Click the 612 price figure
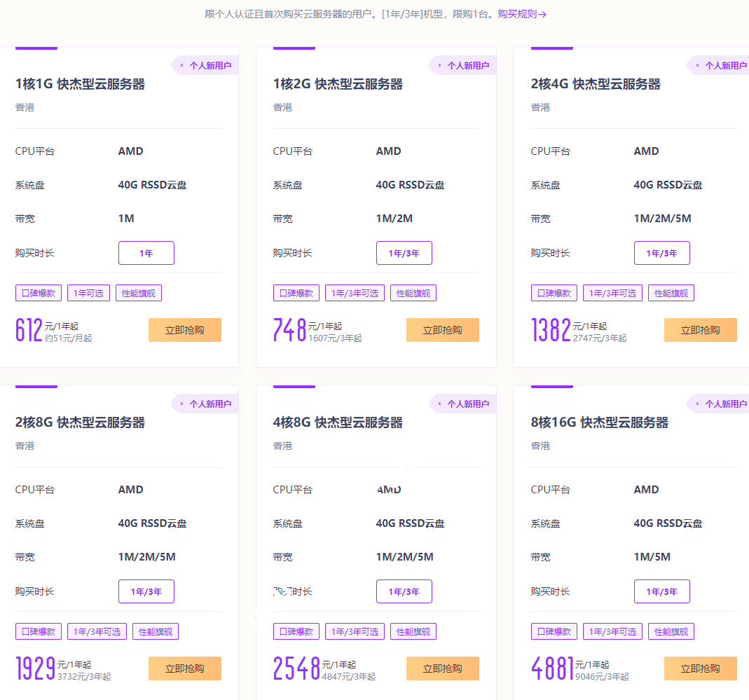This screenshot has width=749, height=700. pyautogui.click(x=29, y=330)
